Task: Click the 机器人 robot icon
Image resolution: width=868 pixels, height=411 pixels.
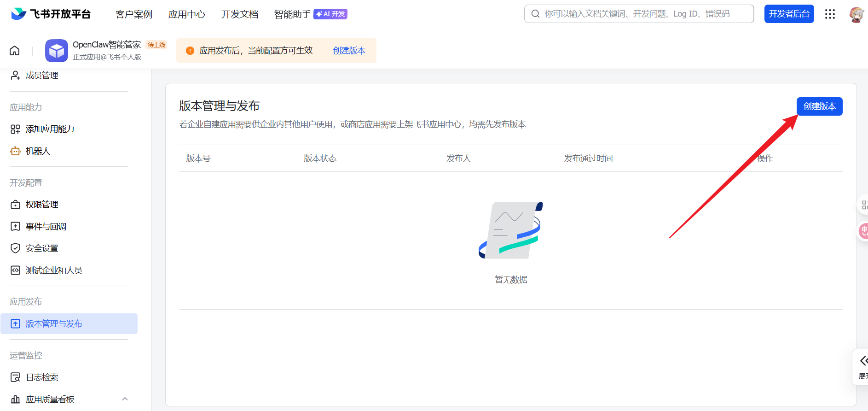Action: pyautogui.click(x=15, y=151)
